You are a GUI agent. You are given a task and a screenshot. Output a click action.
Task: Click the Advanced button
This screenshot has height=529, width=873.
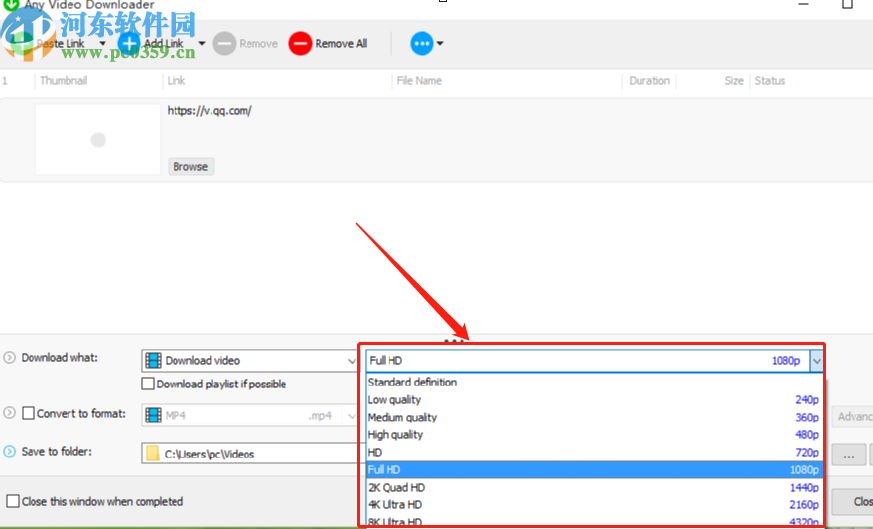point(852,417)
